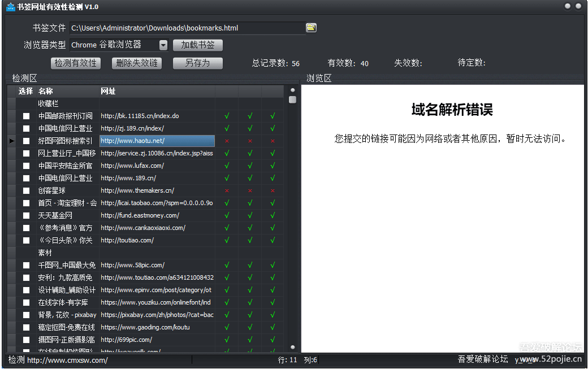The image size is (588, 369).
Task: Click the URL http://699pic.com/
Action: click(127, 340)
